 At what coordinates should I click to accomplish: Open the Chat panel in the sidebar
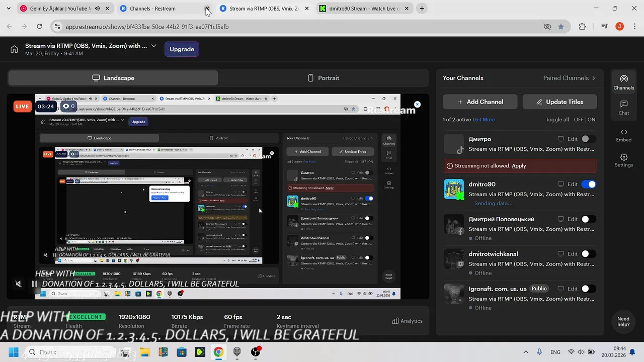click(x=624, y=108)
